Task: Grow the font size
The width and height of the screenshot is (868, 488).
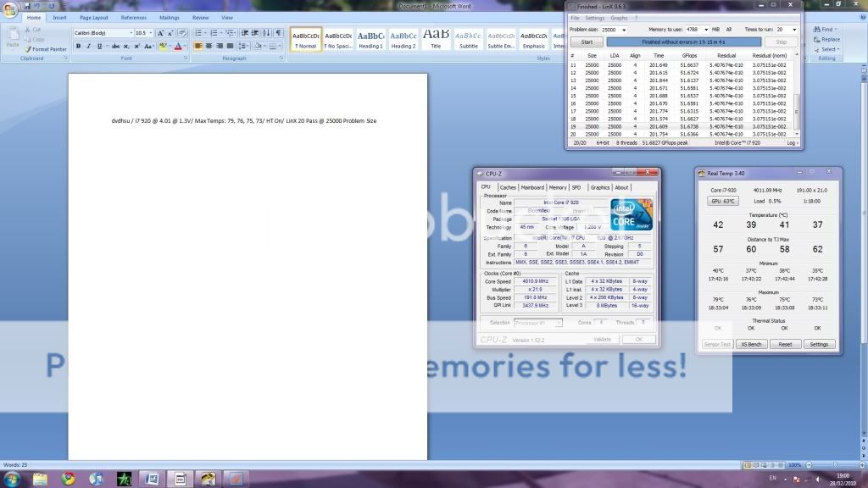Action: point(160,33)
